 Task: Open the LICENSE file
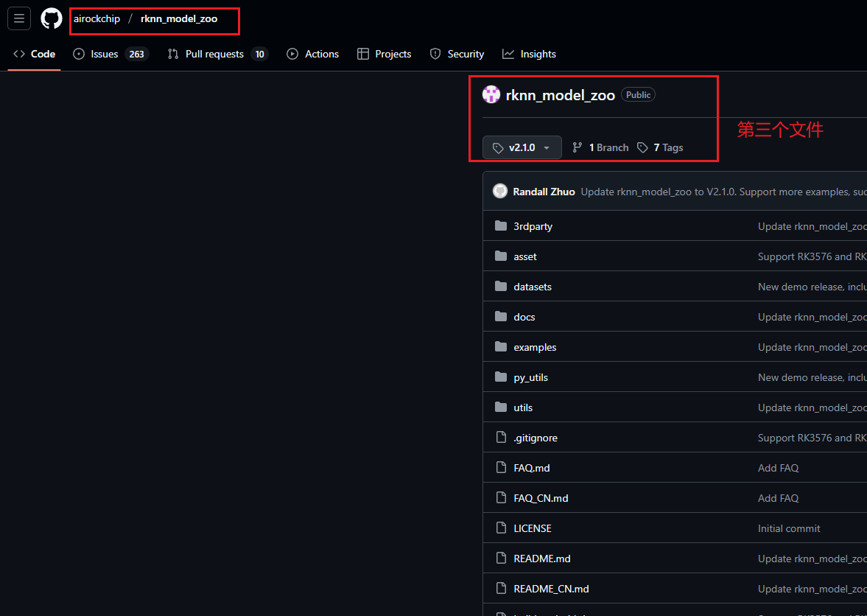(533, 528)
